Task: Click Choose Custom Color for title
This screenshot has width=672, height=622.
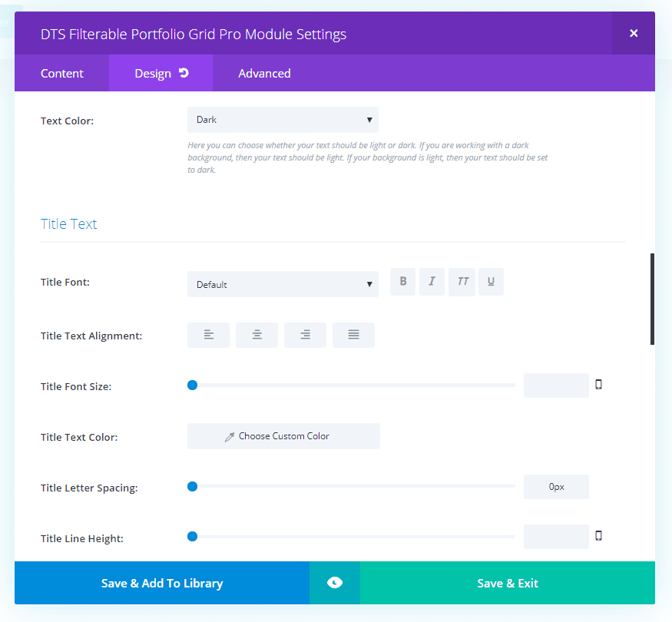Action: coord(283,436)
